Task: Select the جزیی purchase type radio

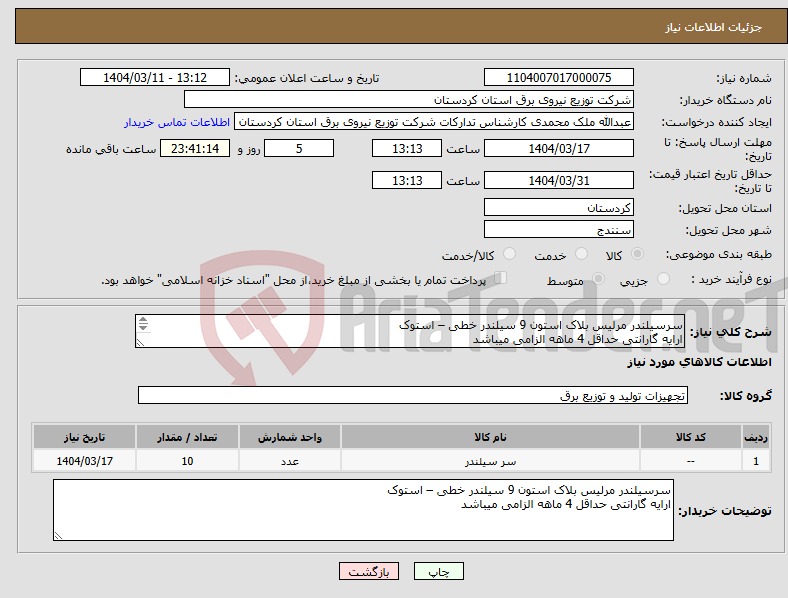Action: [x=663, y=278]
